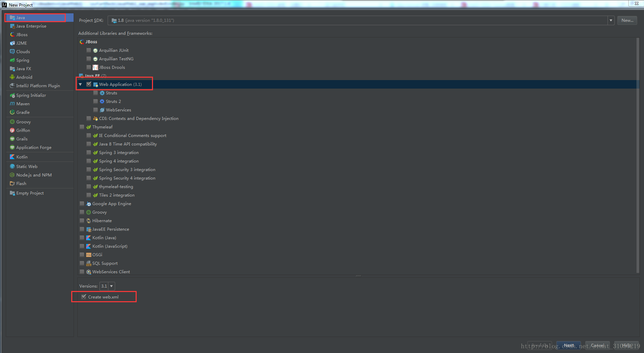Click the Spring leaf icon in sidebar

tap(12, 60)
